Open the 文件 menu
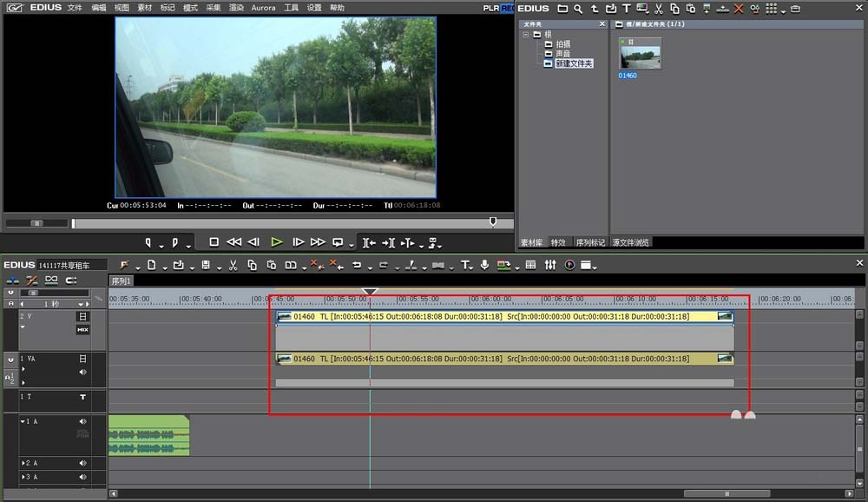The image size is (868, 502). point(75,8)
